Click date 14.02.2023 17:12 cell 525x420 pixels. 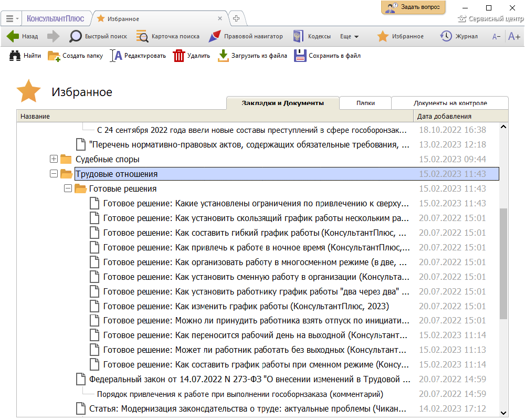(x=453, y=408)
